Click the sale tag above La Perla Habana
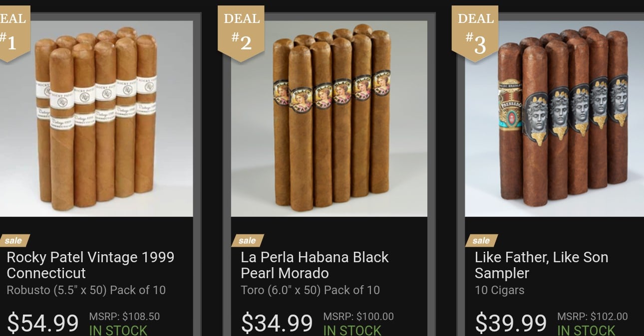The image size is (644, 336). [x=248, y=241]
